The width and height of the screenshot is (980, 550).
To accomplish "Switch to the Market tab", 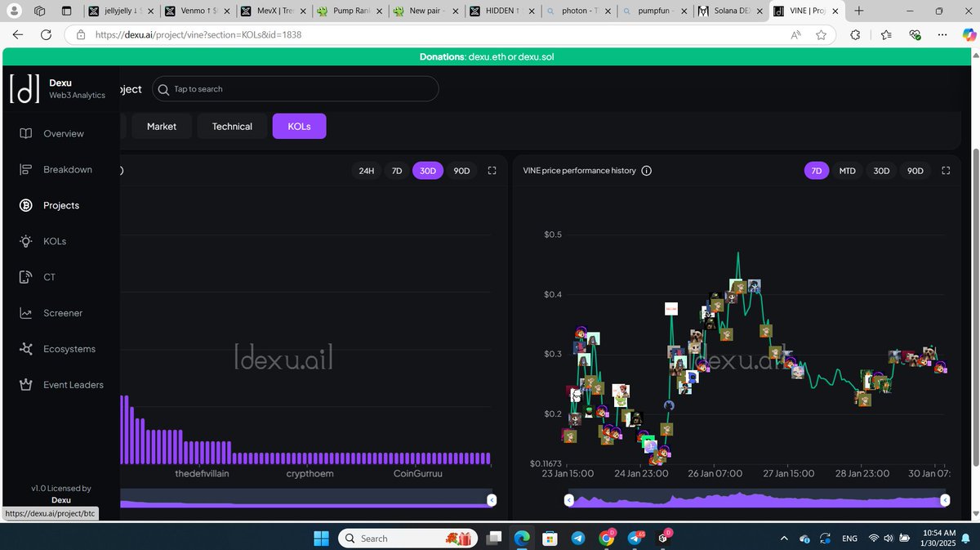I will (x=162, y=127).
